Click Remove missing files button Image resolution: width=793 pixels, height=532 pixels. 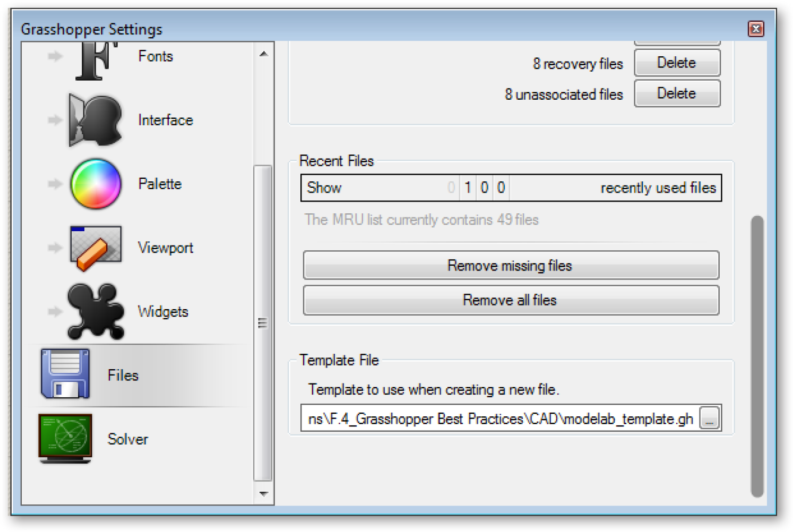(511, 265)
